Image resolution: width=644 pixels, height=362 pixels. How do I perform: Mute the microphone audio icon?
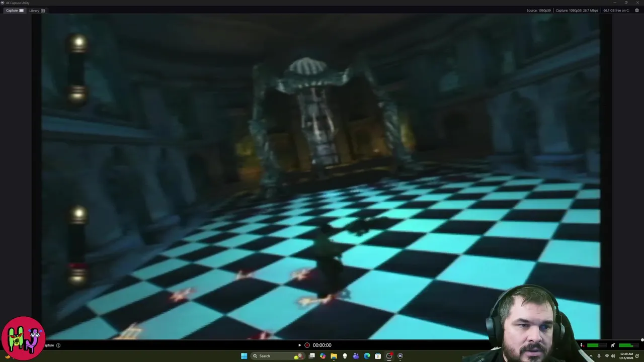tap(582, 345)
